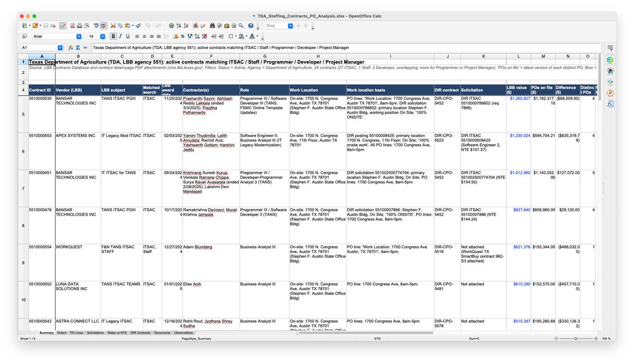Open sidebar Functions panel
Screen dimensions: 634x364
point(610,104)
